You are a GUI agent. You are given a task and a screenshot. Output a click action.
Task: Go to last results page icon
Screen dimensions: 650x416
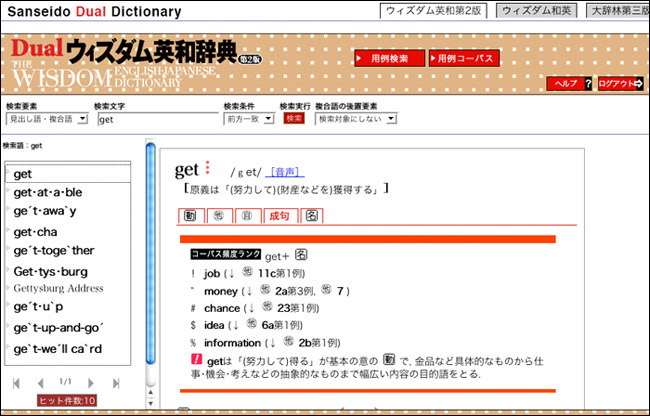116,383
